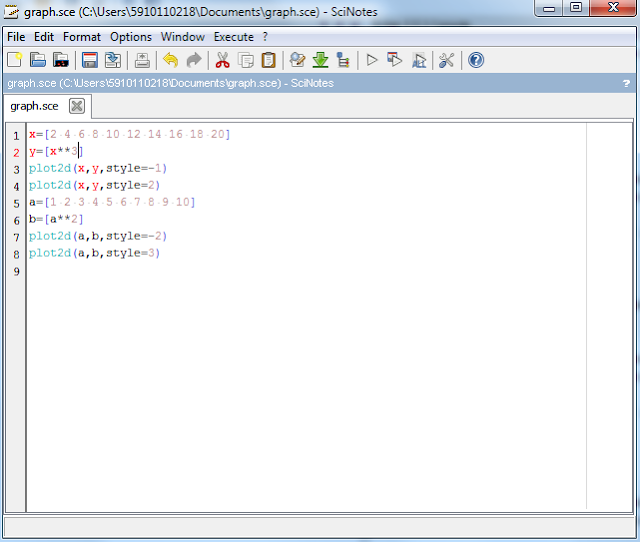
Task: Minimize the SciNotes window
Action: pos(549,8)
